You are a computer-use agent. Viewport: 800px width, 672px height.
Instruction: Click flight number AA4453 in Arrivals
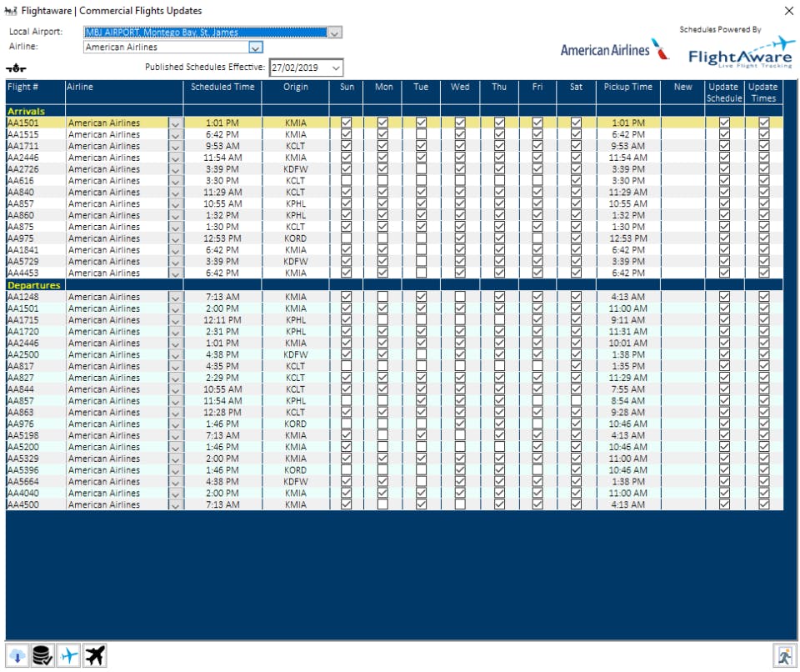(x=23, y=273)
